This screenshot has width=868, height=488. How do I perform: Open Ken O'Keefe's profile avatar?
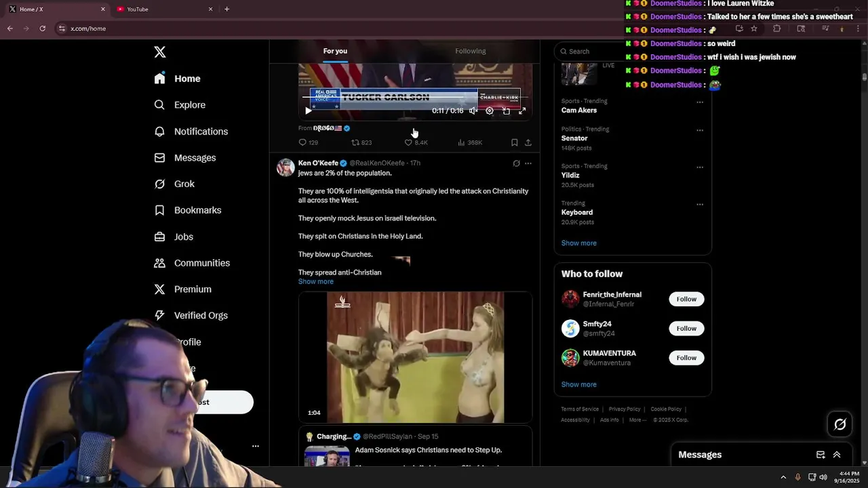point(285,167)
